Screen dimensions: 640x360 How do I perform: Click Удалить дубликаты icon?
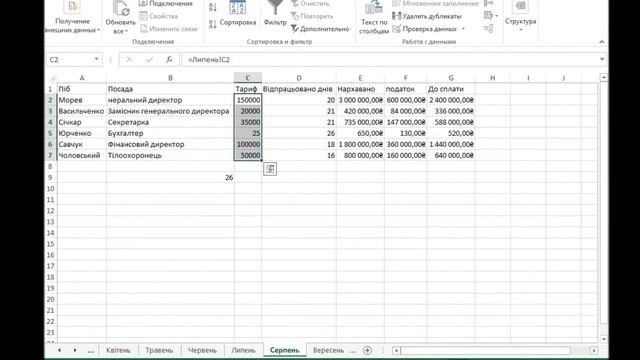[396, 16]
